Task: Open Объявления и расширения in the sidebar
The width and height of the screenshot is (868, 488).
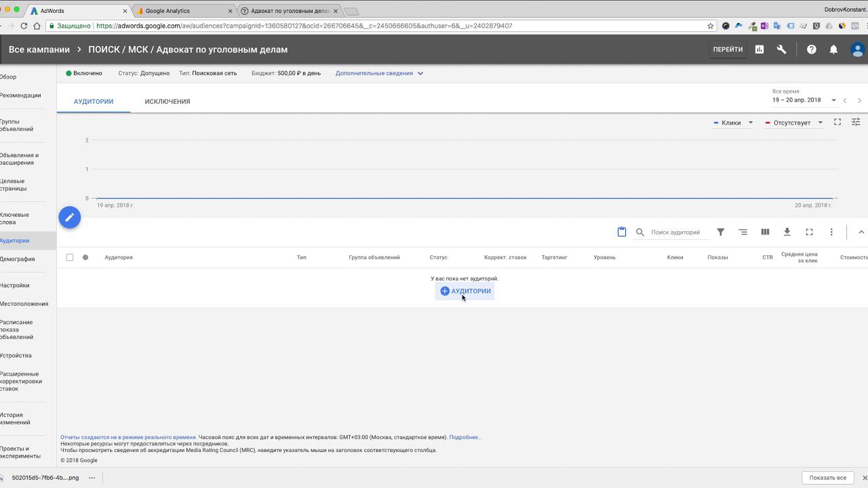Action: [x=19, y=159]
